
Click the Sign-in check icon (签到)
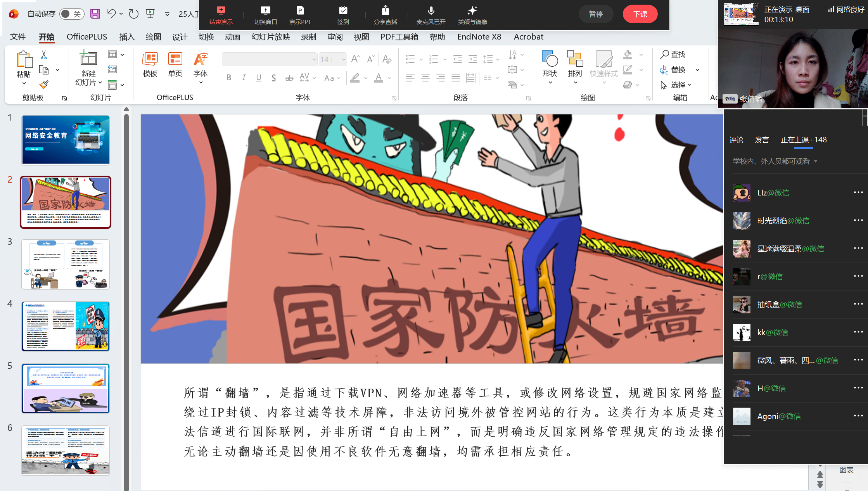[343, 11]
